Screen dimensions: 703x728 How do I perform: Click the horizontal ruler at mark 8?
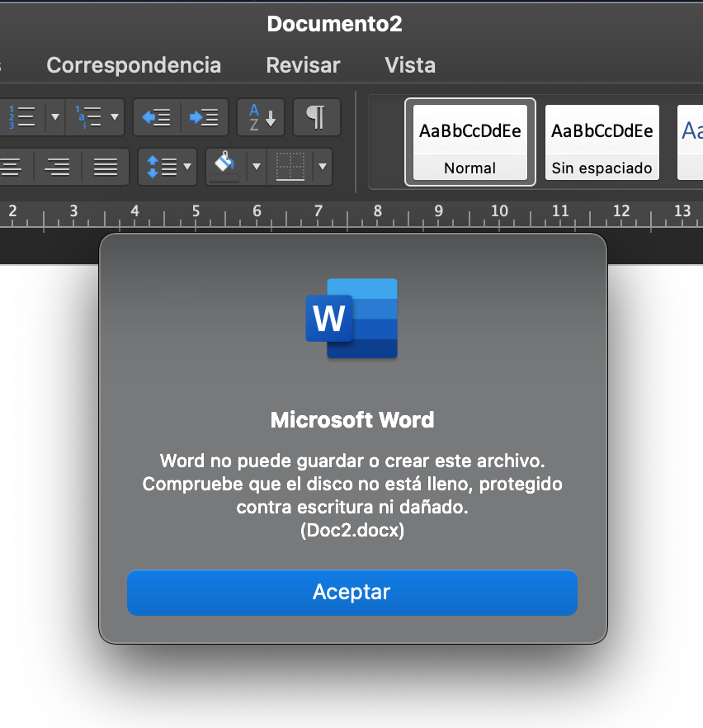click(378, 211)
